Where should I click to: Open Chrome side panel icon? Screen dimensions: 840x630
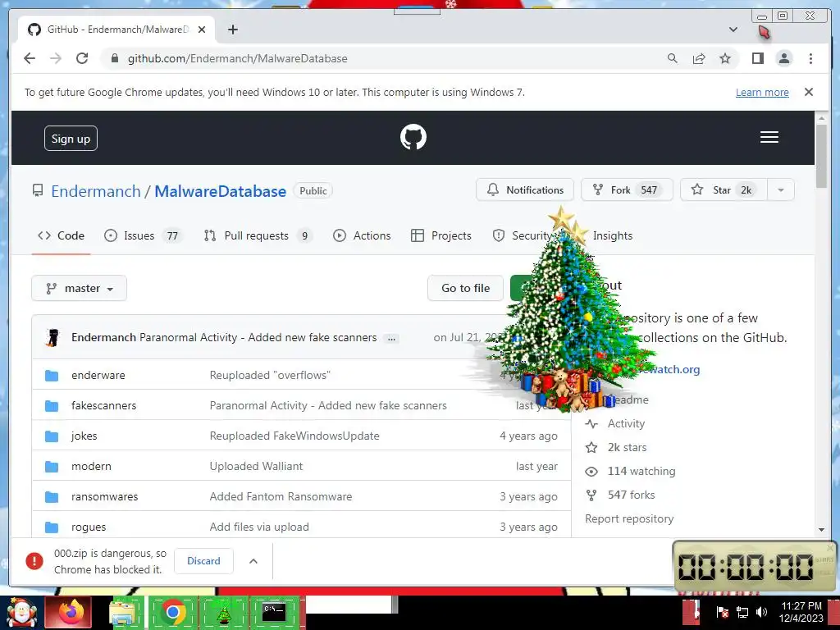(x=757, y=58)
